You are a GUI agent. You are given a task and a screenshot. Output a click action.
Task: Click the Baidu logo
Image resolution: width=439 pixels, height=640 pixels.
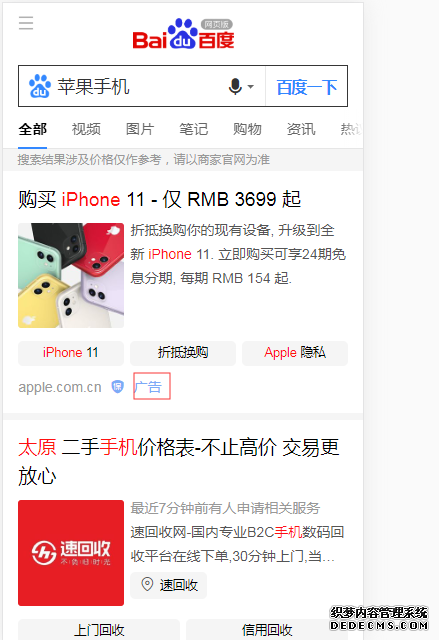tap(183, 34)
